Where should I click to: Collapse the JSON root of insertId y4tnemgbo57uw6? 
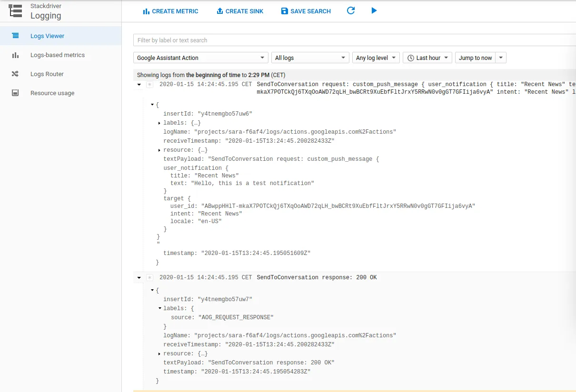(x=152, y=104)
